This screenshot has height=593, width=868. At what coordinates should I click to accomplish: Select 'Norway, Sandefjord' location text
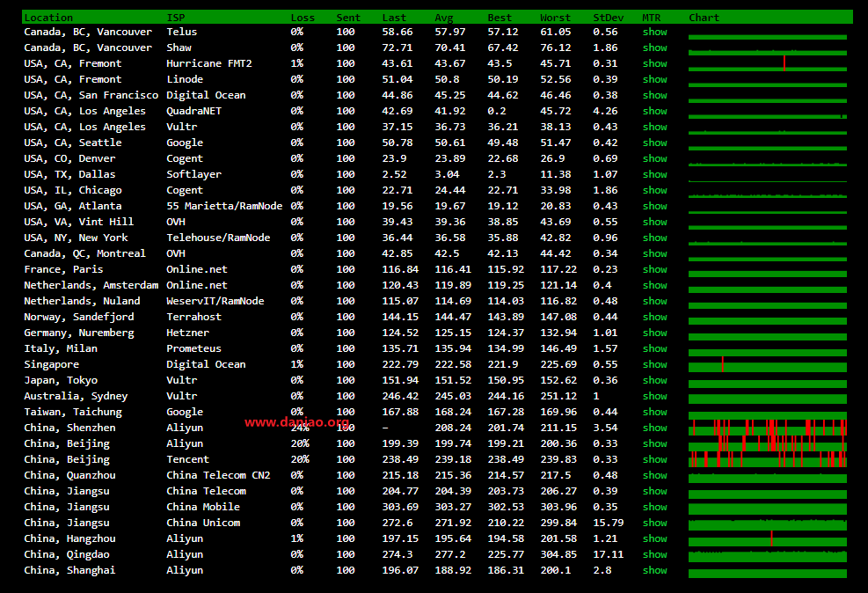[x=78, y=317]
